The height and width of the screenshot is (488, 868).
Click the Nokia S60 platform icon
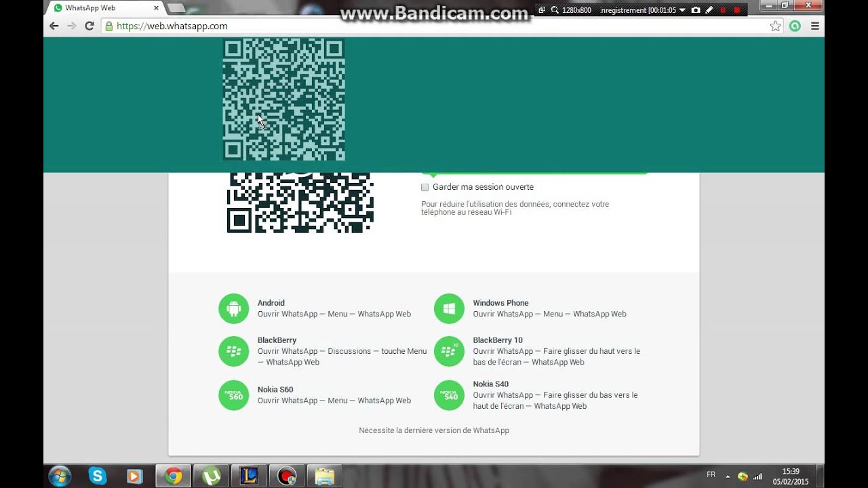[x=234, y=395]
